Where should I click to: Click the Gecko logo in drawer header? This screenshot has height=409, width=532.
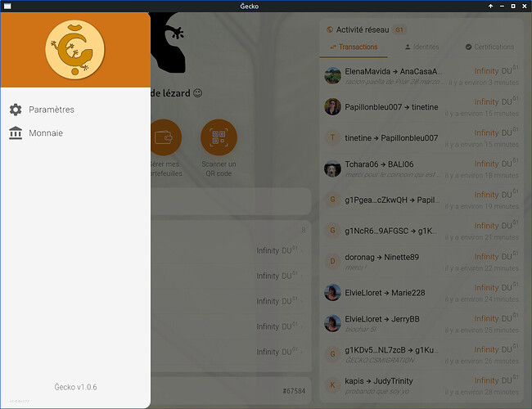[x=74, y=49]
